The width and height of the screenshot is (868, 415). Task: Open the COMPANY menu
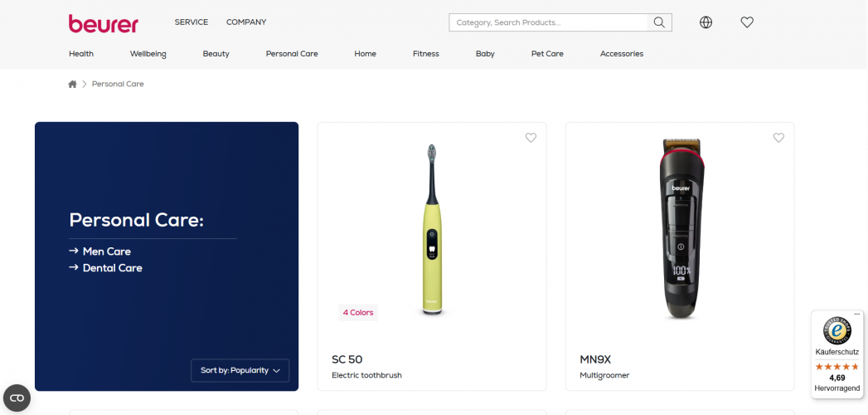click(x=246, y=22)
